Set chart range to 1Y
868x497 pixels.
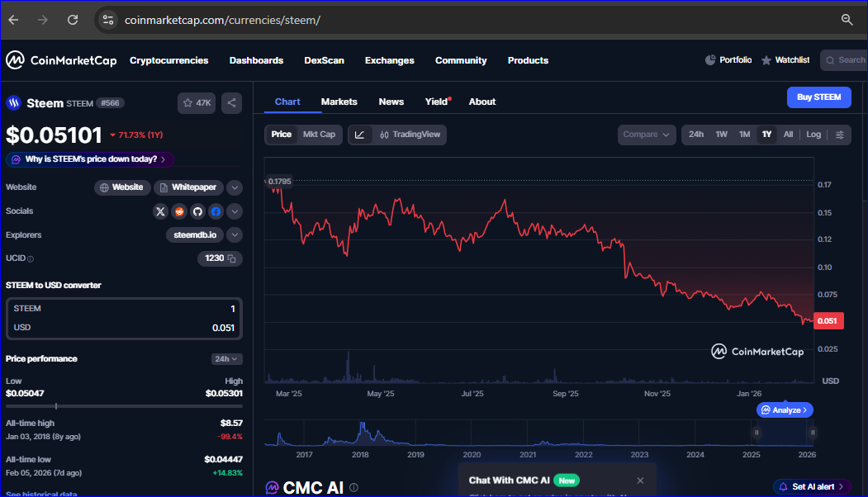[x=766, y=135]
